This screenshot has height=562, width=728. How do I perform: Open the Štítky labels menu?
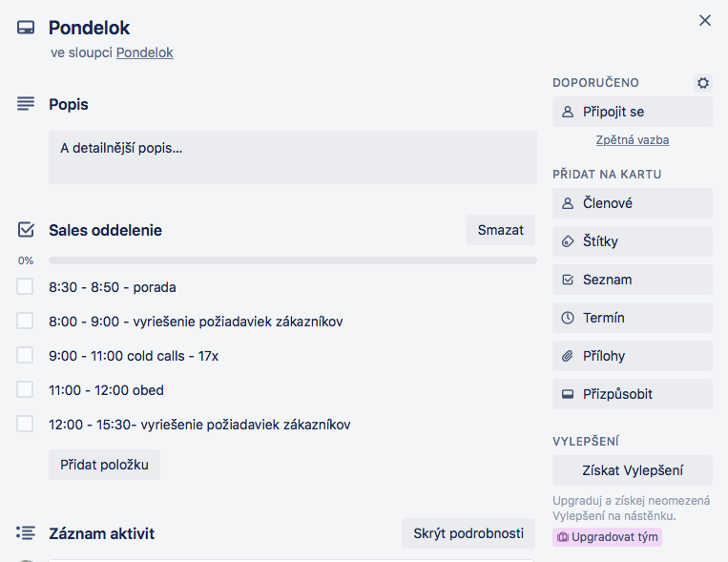click(633, 241)
